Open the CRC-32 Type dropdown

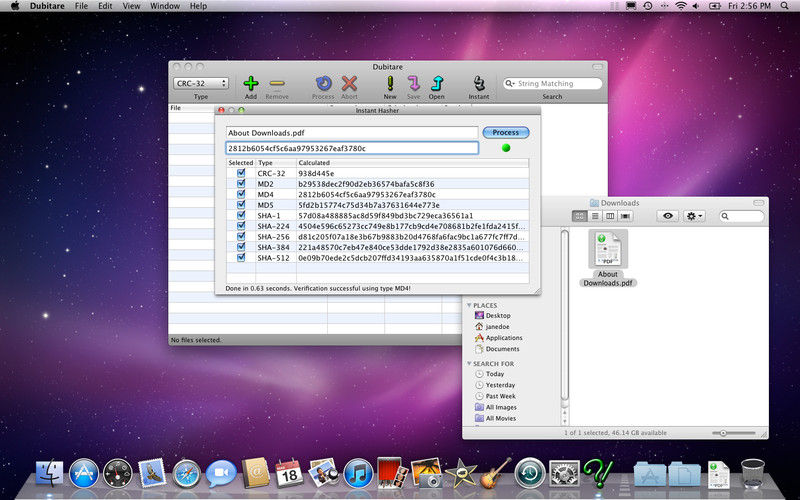201,83
